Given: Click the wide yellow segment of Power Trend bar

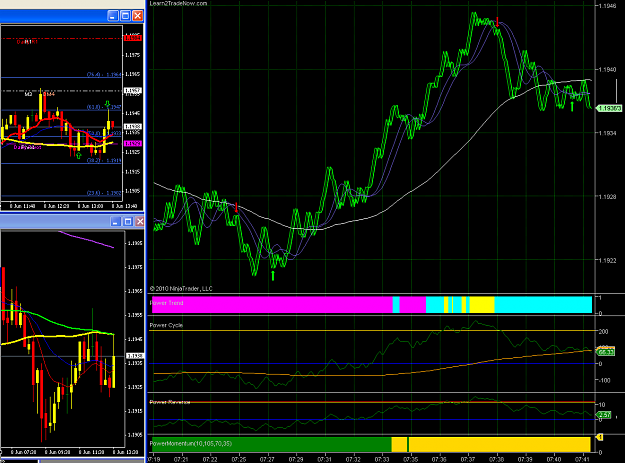Looking at the screenshot, I should pyautogui.click(x=482, y=305).
